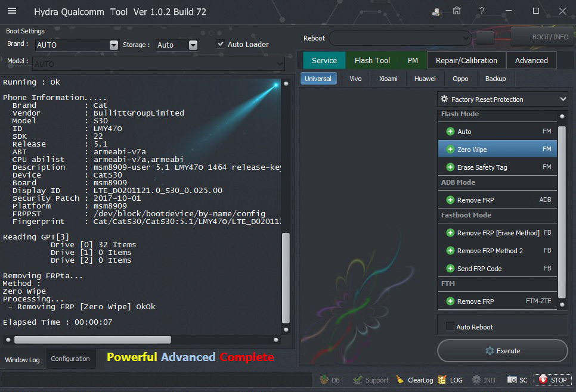Select the Oppo sub-tab
The width and height of the screenshot is (576, 392).
[x=460, y=79]
